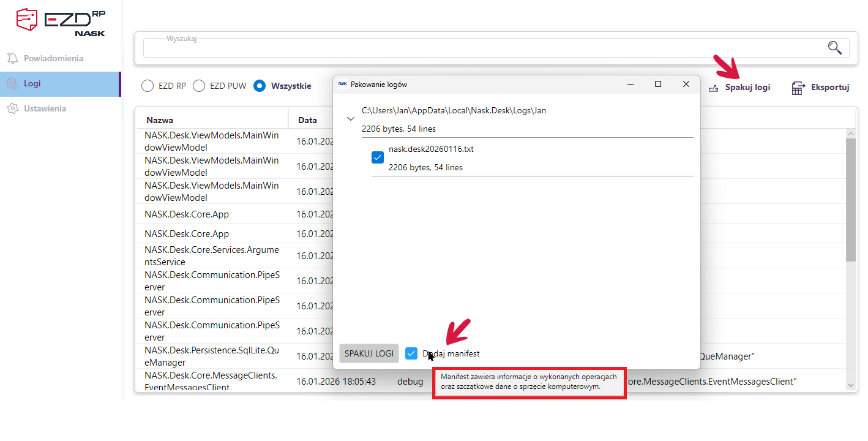Click the EZD RP NASK logo
Image resolution: width=868 pixels, height=441 pixels.
point(60,22)
